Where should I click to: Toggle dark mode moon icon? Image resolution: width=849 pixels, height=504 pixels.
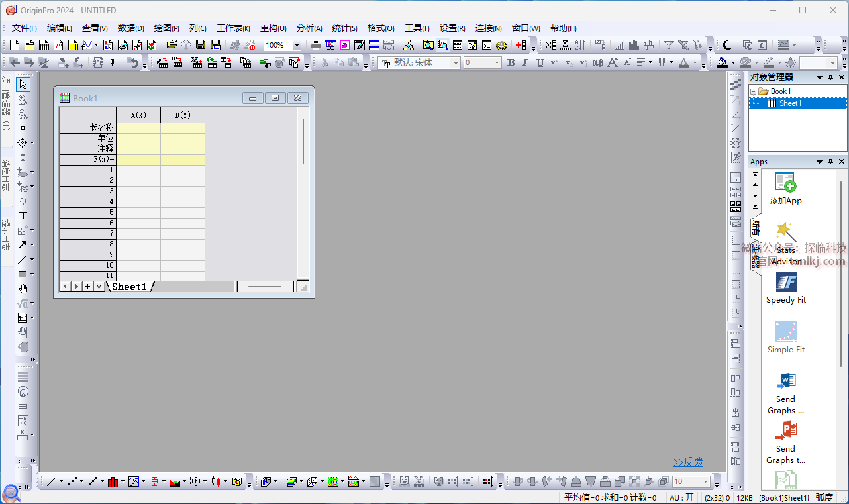(x=727, y=45)
